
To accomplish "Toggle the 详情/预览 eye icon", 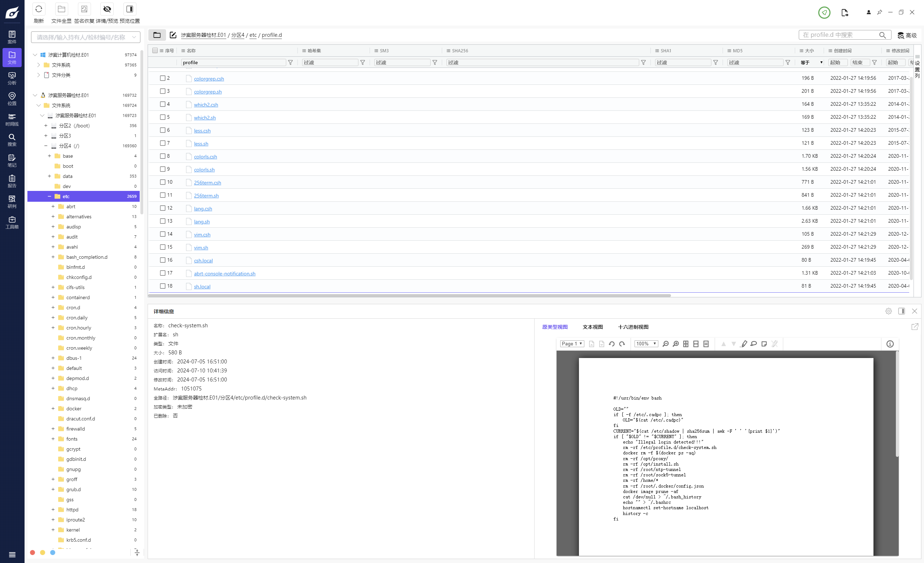I will (x=107, y=9).
